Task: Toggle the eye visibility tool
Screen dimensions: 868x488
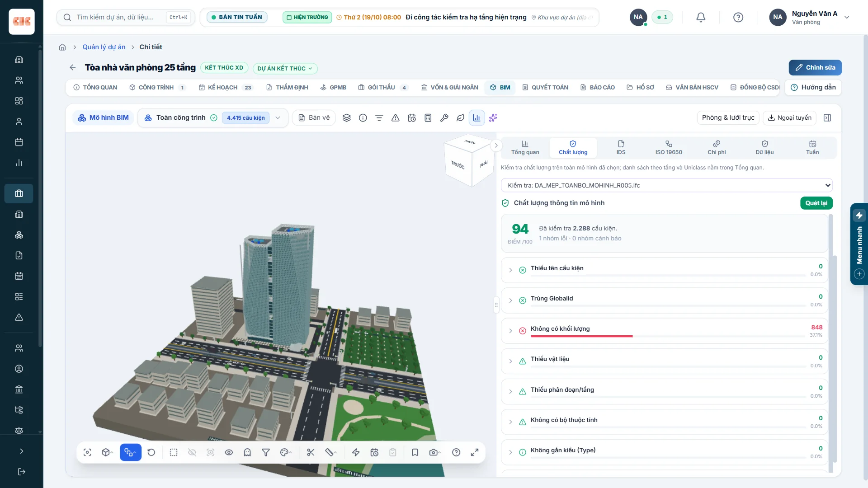Action: tap(229, 452)
